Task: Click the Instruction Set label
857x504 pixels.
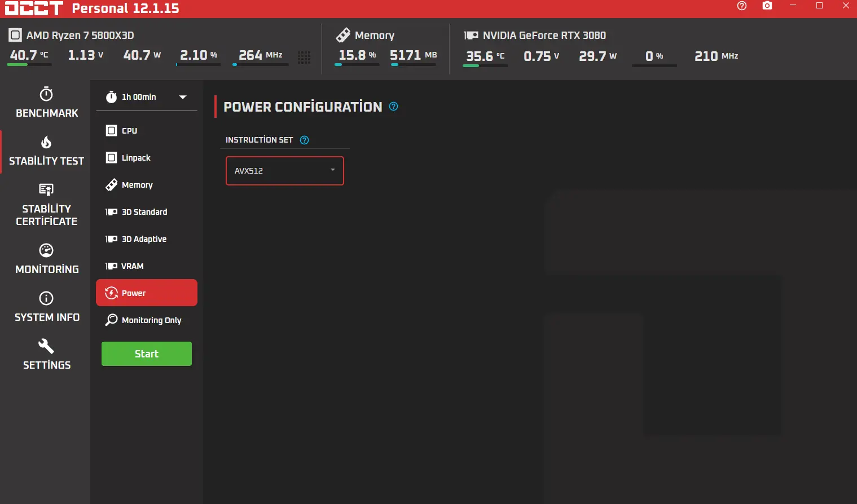Action: pyautogui.click(x=260, y=140)
